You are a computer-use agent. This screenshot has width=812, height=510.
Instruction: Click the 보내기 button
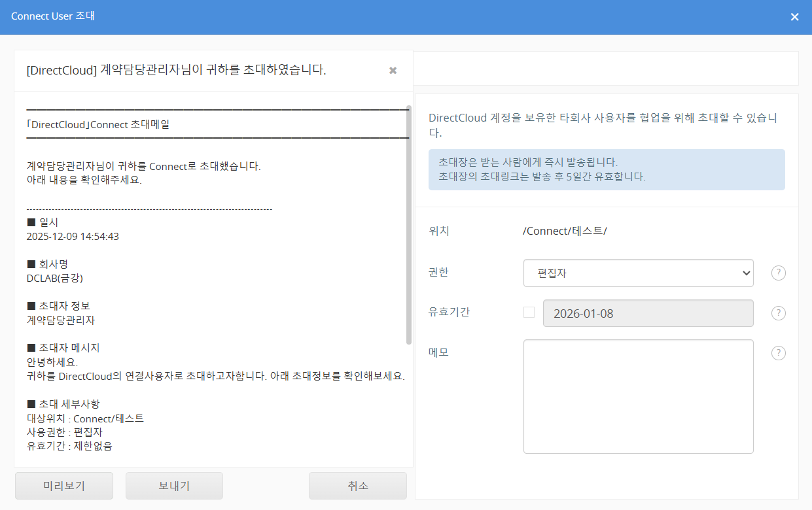(x=174, y=486)
